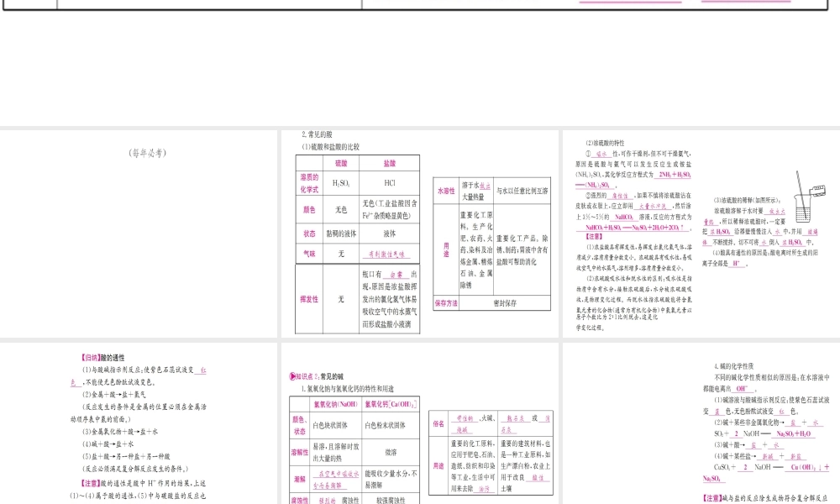Click the 挥发性 row label cell

[309, 299]
